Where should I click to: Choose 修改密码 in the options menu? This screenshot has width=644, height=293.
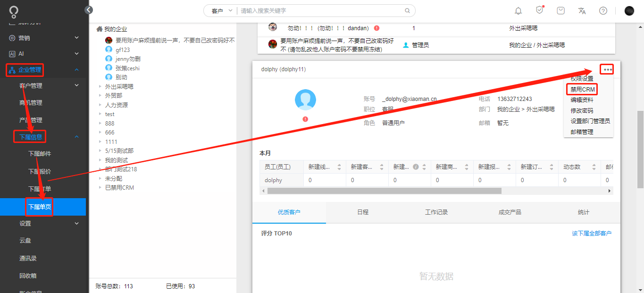581,110
